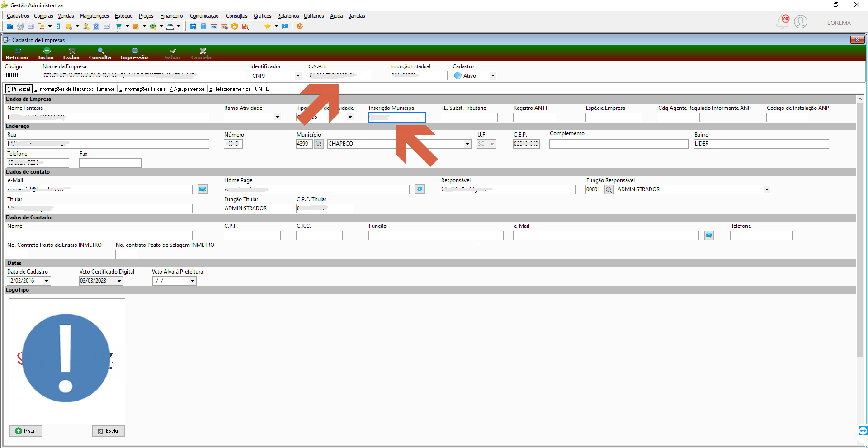Click magnifier next to Função Responsável code
Image resolution: width=868 pixels, height=448 pixels.
pyautogui.click(x=609, y=190)
